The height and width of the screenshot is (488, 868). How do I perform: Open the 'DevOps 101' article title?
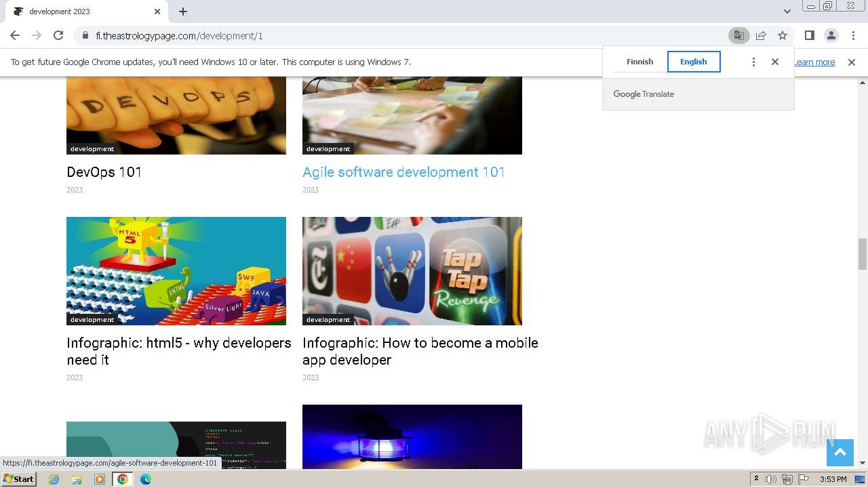104,172
